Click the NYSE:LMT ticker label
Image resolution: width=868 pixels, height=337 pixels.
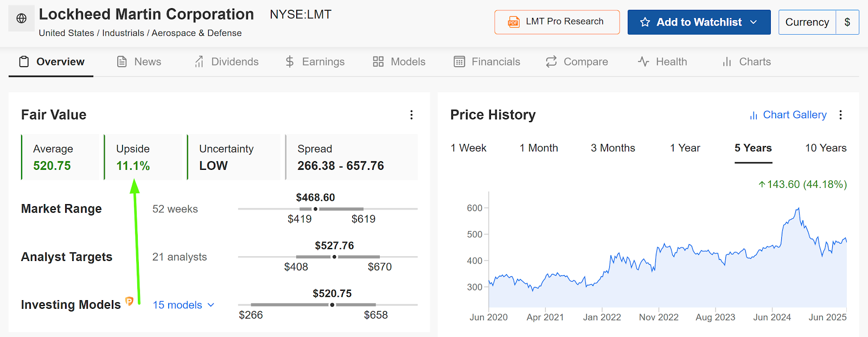pos(301,15)
